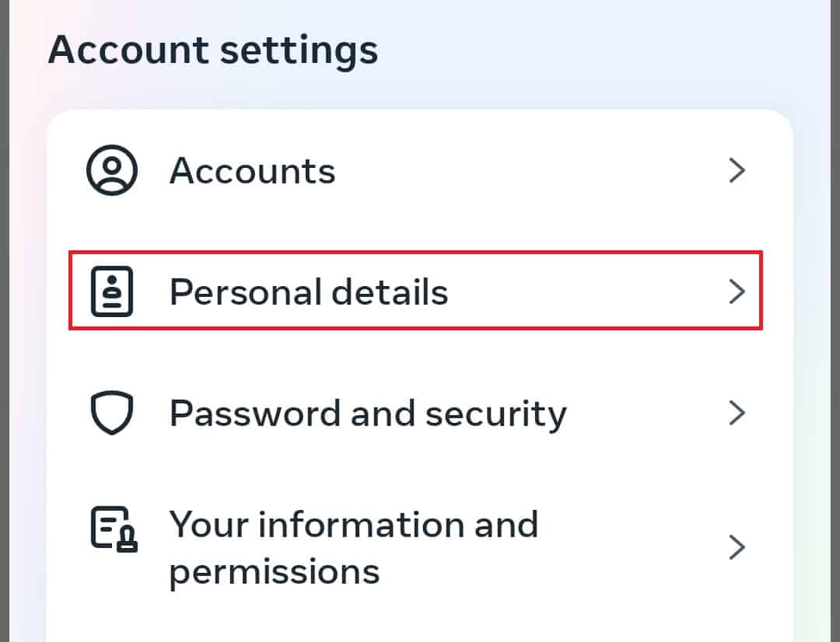The image size is (840, 642).
Task: Tap the word 'permissions' on the second line
Action: [275, 573]
